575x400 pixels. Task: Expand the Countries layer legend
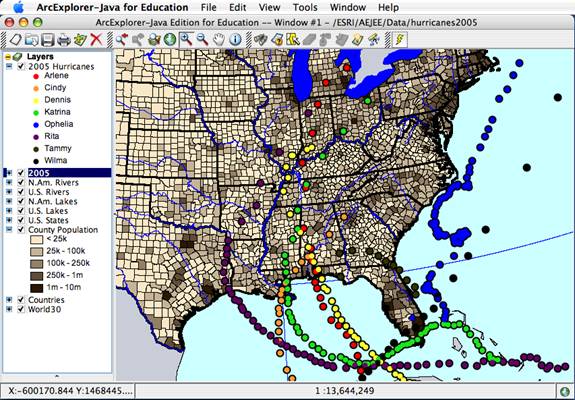coord(9,300)
